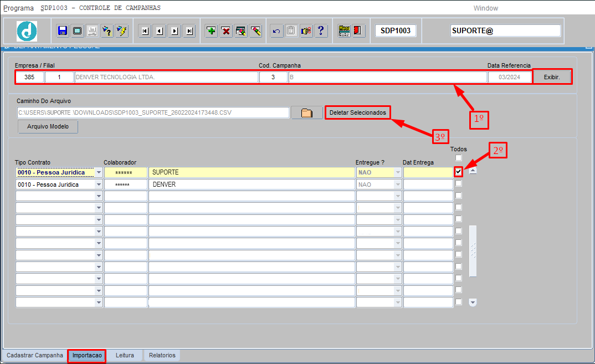Click the greyed printer icon
The width and height of the screenshot is (595, 364).
click(92, 30)
